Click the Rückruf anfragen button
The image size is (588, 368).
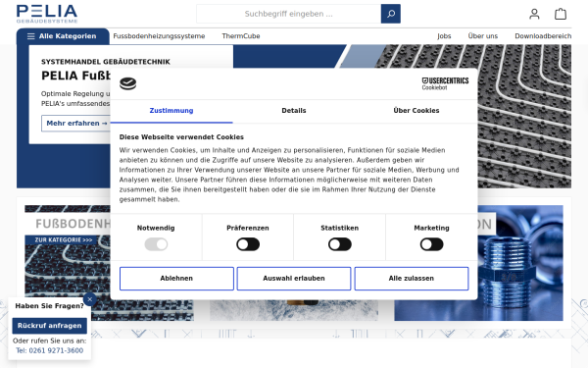50,326
